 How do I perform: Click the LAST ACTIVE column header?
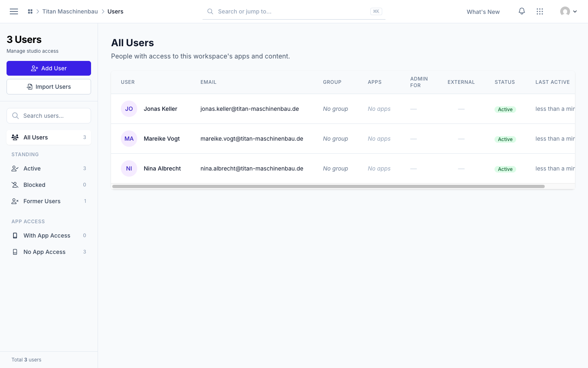(x=552, y=82)
